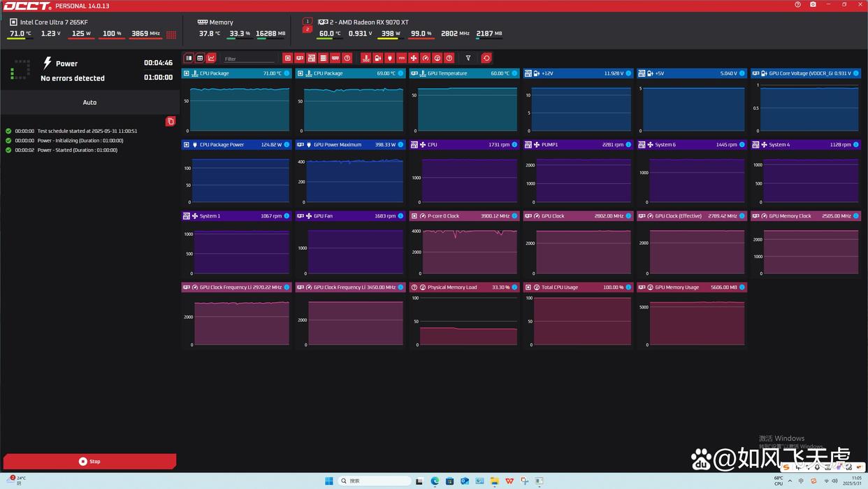Toggle the blue dot on +12V graph
The width and height of the screenshot is (868, 489).
tap(628, 73)
